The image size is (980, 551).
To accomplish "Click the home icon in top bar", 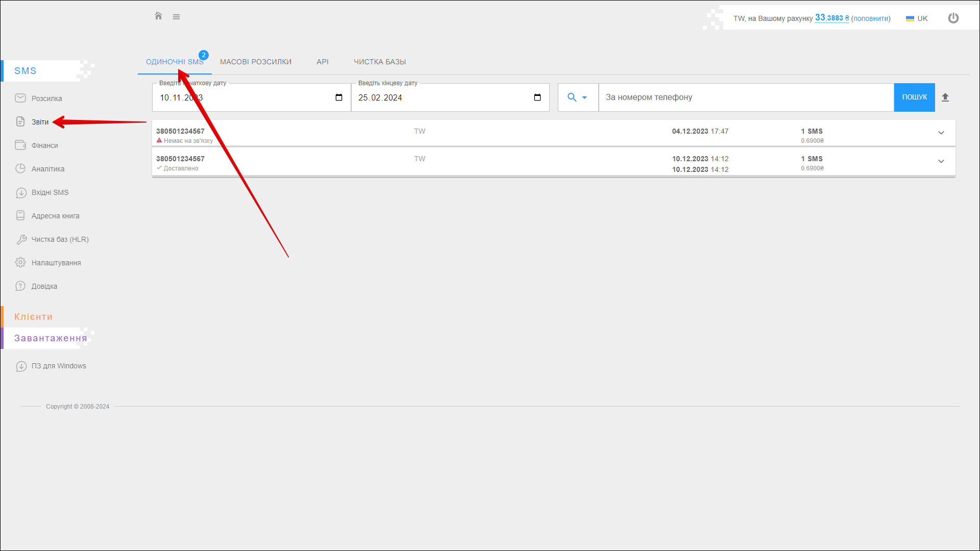I will 158,16.
